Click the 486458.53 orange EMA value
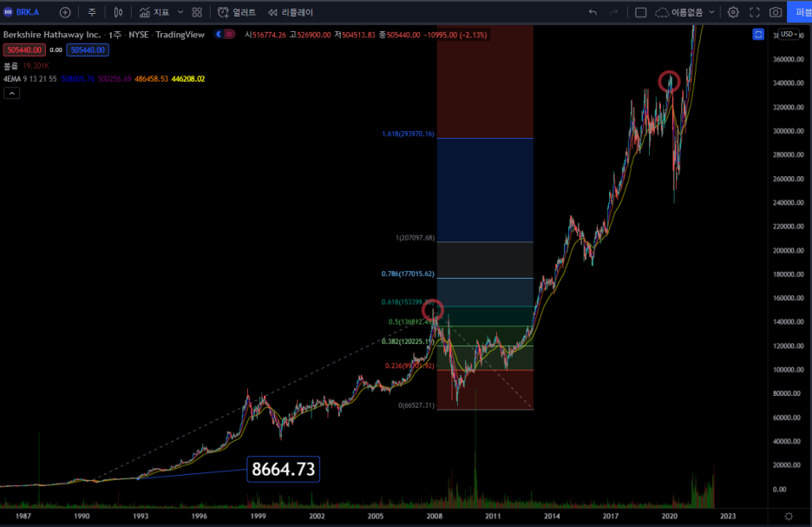This screenshot has height=527, width=812. [x=151, y=79]
